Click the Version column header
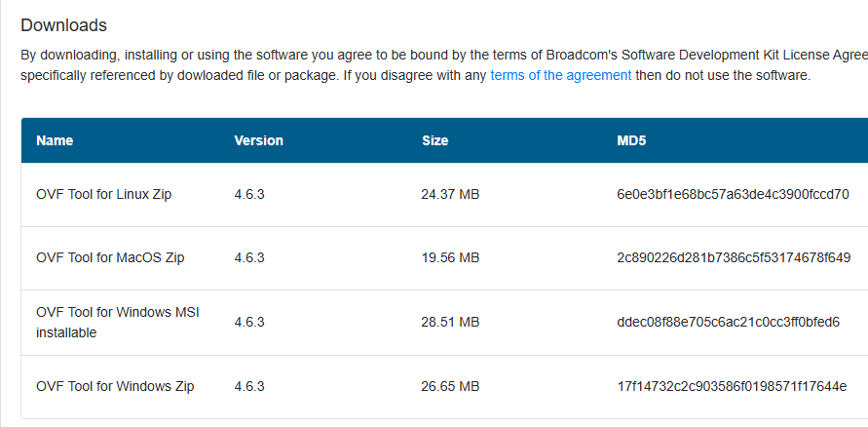 (x=258, y=140)
